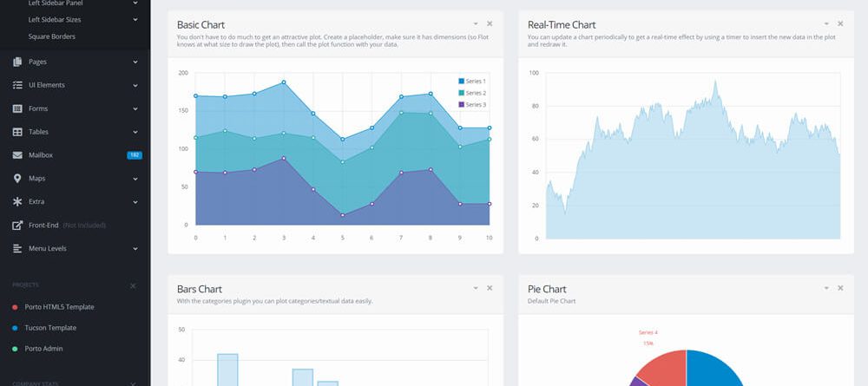Open the Porto HTML5 Template project
Viewport: 868px width, 386px height.
59,307
